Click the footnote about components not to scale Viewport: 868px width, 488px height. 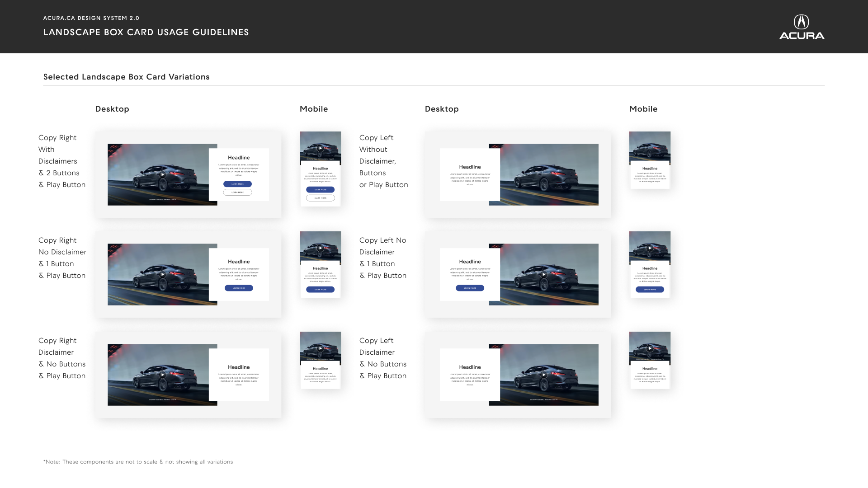138,462
